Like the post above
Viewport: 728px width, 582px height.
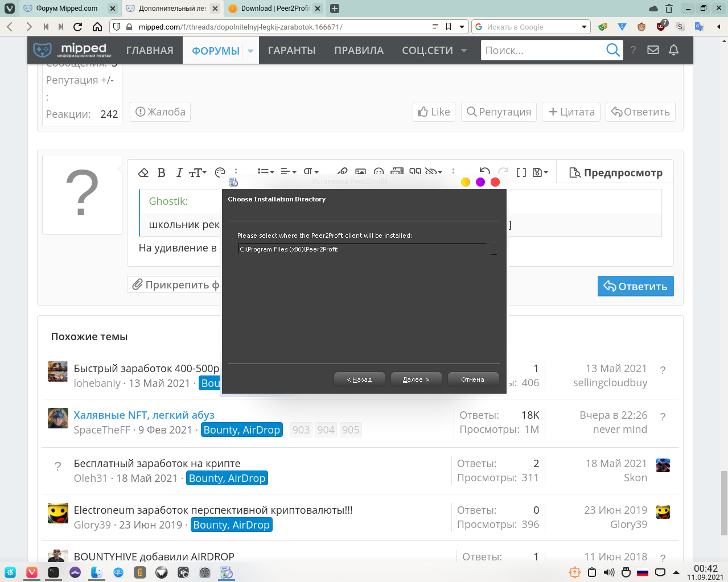[x=434, y=112]
